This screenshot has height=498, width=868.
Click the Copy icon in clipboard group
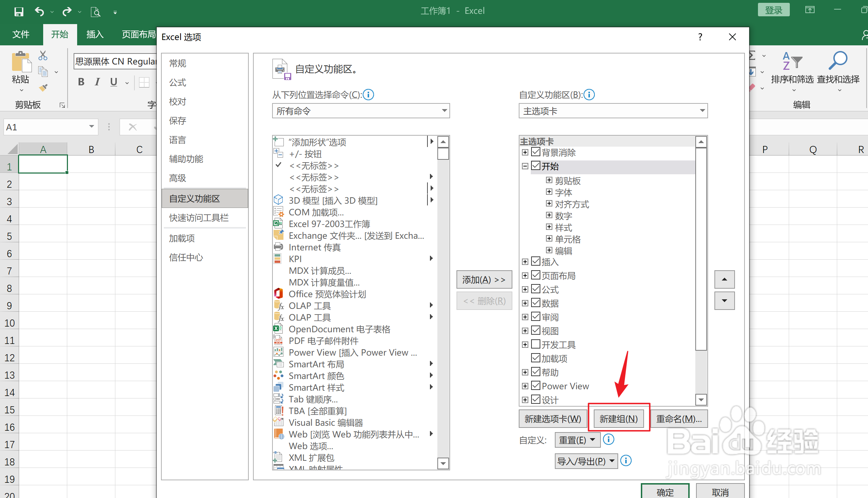43,72
